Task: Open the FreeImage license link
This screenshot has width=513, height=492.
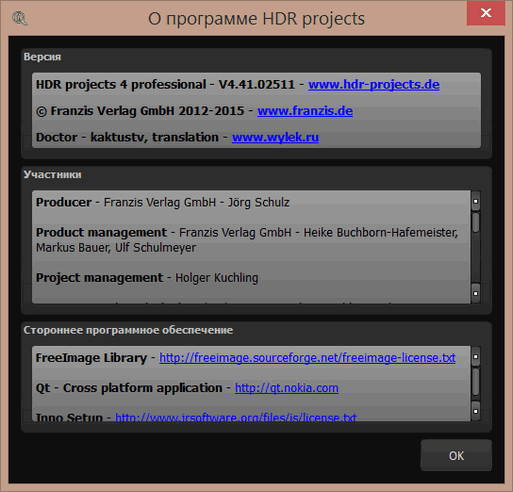Action: 307,358
